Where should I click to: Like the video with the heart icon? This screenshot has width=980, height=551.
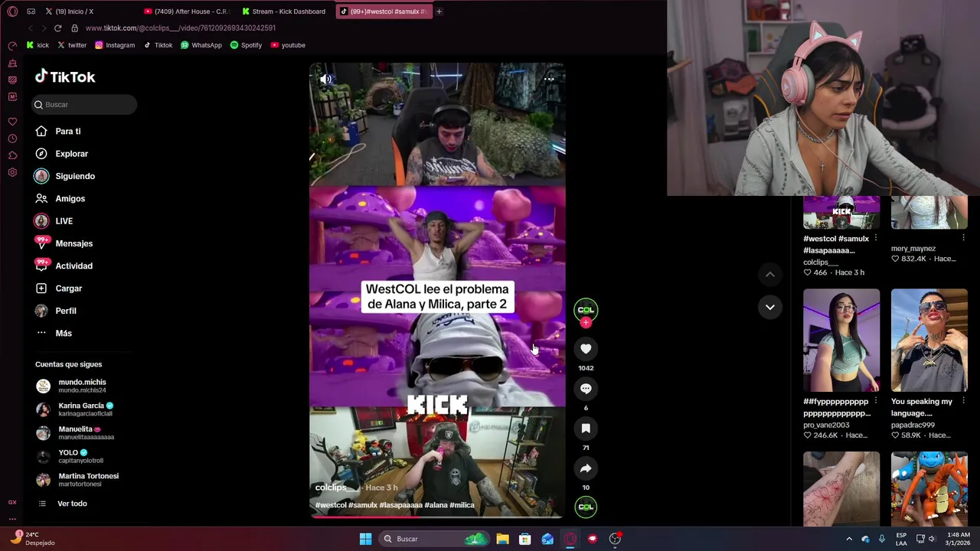point(586,349)
